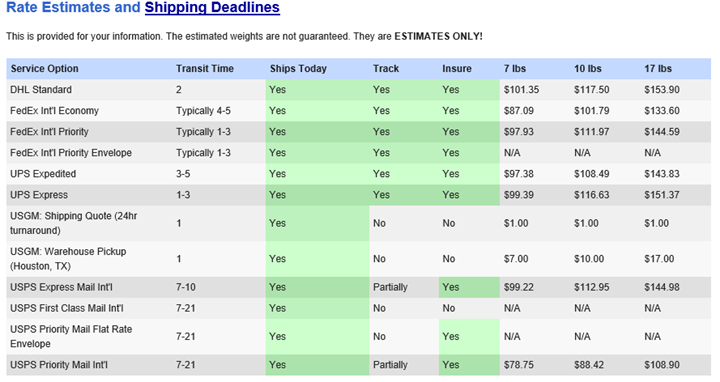
Task: Click the UPS Express 7 lbs price $99.39
Action: point(519,195)
